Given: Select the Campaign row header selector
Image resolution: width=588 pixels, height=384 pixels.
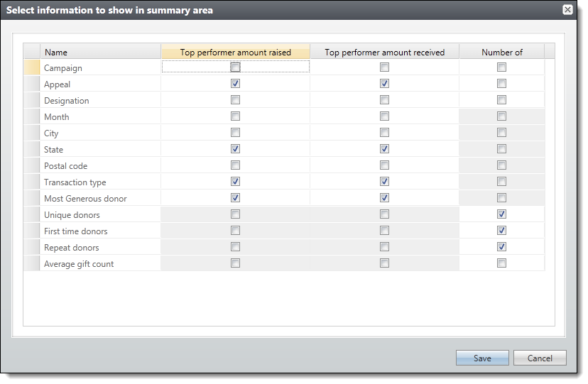Looking at the screenshot, I should [x=31, y=68].
